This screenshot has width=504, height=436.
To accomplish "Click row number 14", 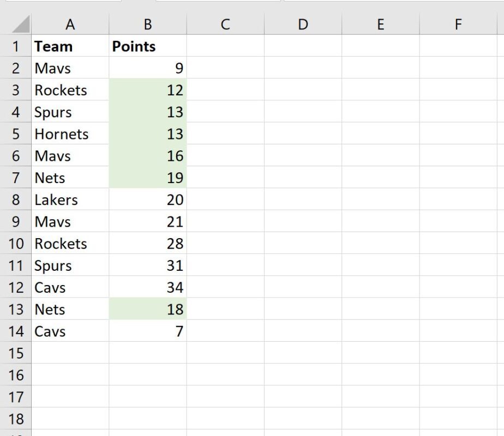I will point(17,331).
